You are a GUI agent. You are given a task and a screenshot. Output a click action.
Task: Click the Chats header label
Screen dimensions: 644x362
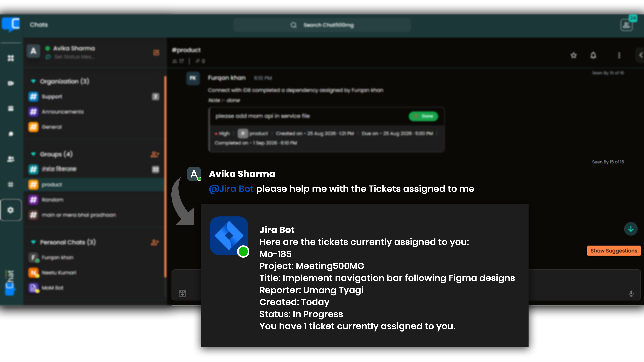pos(39,25)
